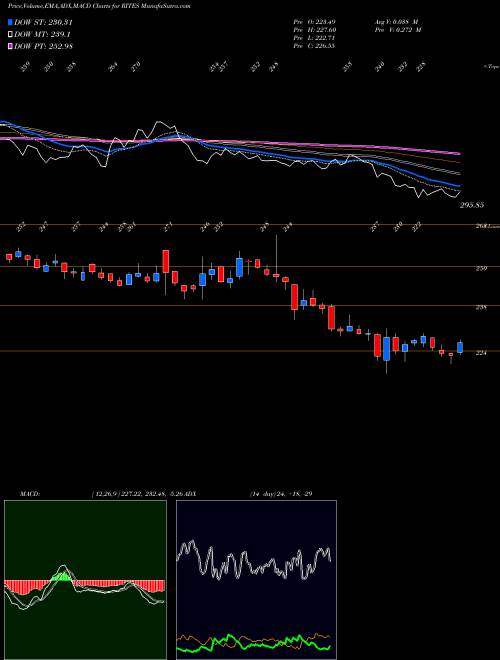Click the blue DOW ST legend swatch

[x=10, y=22]
